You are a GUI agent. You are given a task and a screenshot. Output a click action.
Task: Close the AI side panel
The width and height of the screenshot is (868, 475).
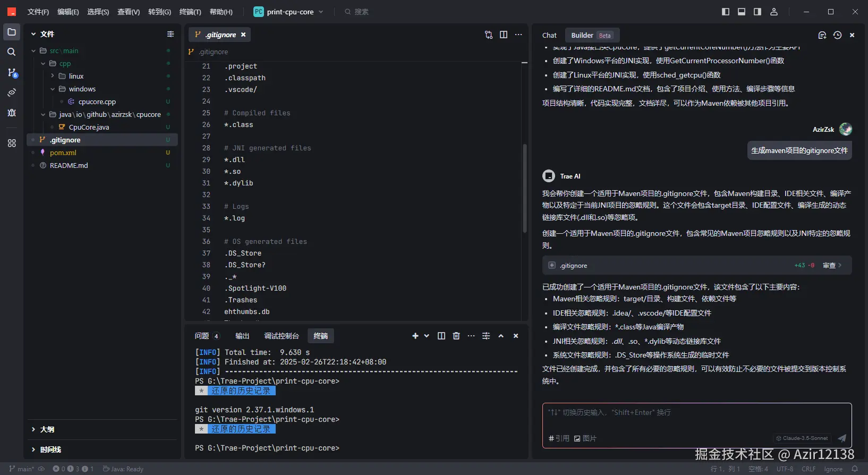[x=852, y=35]
